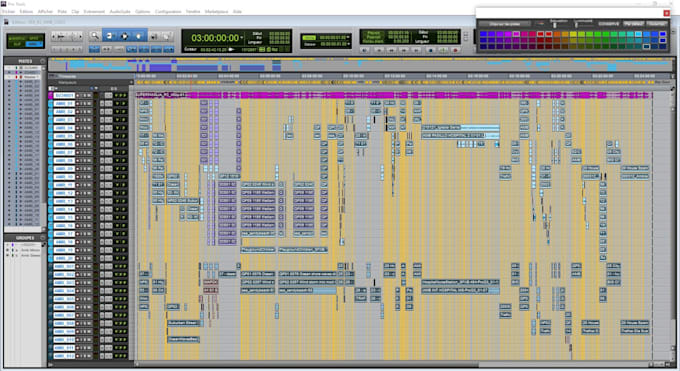Image resolution: width=680 pixels, height=371 pixels.
Task: Click the universe overview strip above the rulers
Action: coord(361,65)
